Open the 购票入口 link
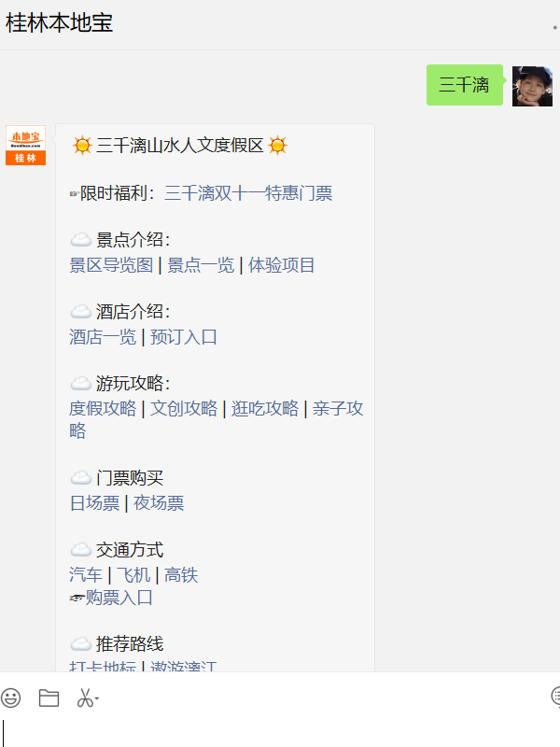560x747 pixels. pyautogui.click(x=119, y=598)
